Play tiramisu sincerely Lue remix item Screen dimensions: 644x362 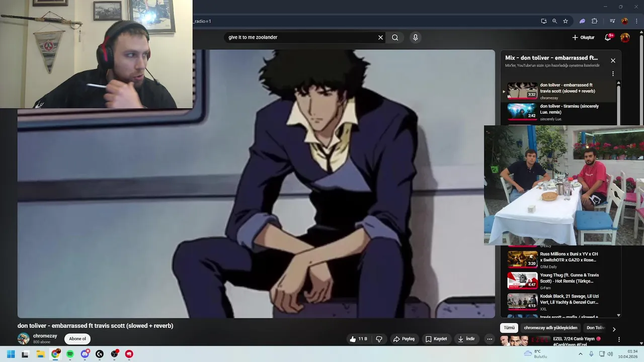click(x=558, y=112)
